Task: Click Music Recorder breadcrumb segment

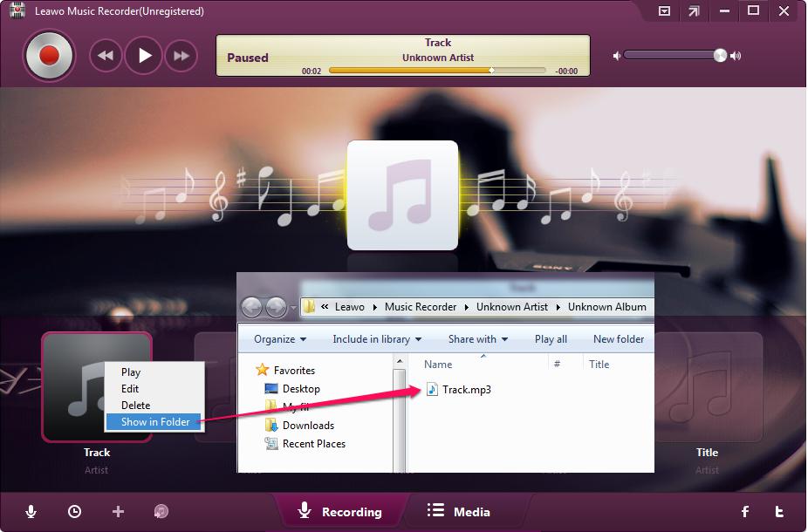Action: pyautogui.click(x=421, y=307)
